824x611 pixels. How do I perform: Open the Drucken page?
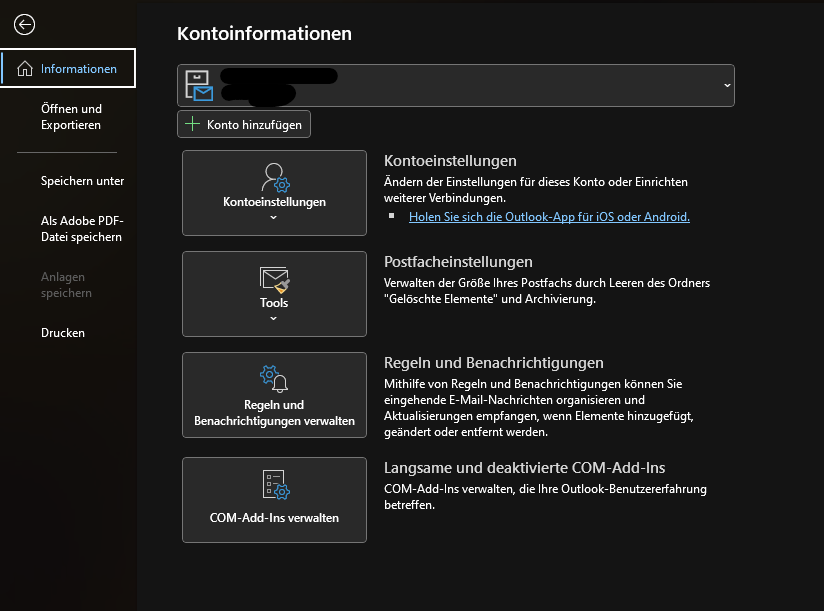point(63,333)
